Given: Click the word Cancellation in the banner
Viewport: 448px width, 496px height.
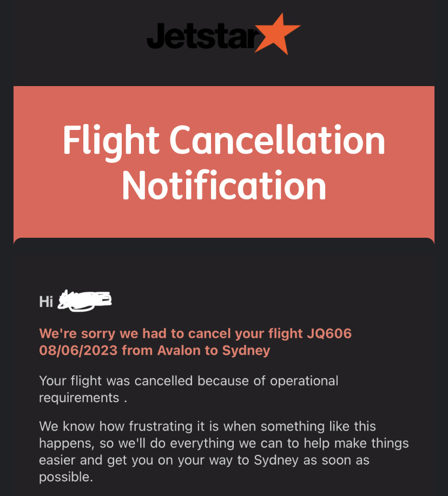Looking at the screenshot, I should (277, 140).
